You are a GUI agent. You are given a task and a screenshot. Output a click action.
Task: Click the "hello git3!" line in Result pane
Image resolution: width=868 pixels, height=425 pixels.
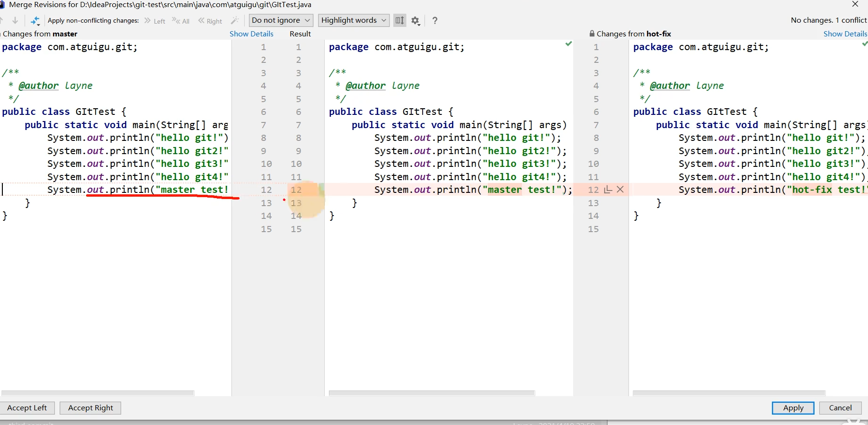point(470,164)
